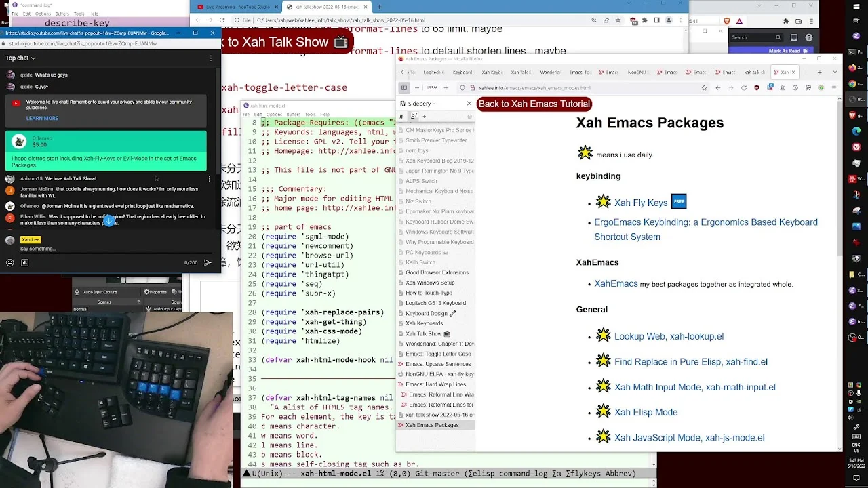Zoom in with the plus zoom control
Screen dimensions: 868x488
(446, 88)
